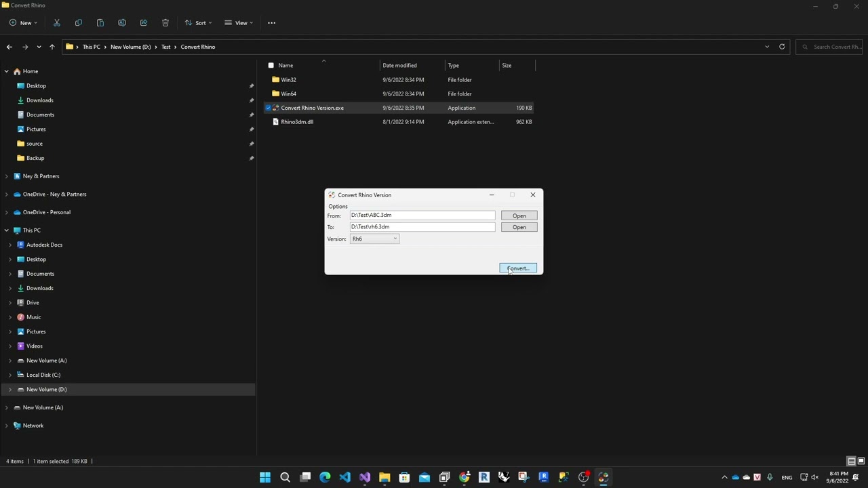Open Visual Studio from taskbar
Viewport: 868px width, 488px height.
point(365,477)
